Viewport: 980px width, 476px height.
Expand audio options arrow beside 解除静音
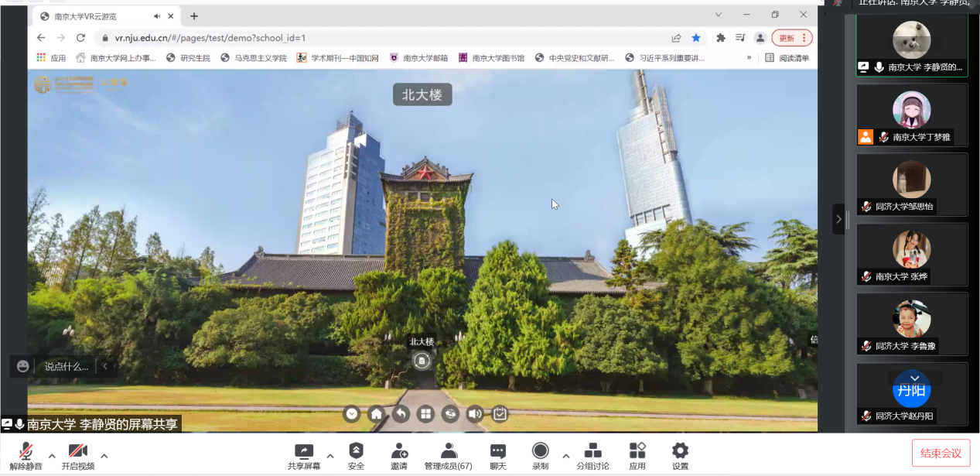click(x=52, y=456)
